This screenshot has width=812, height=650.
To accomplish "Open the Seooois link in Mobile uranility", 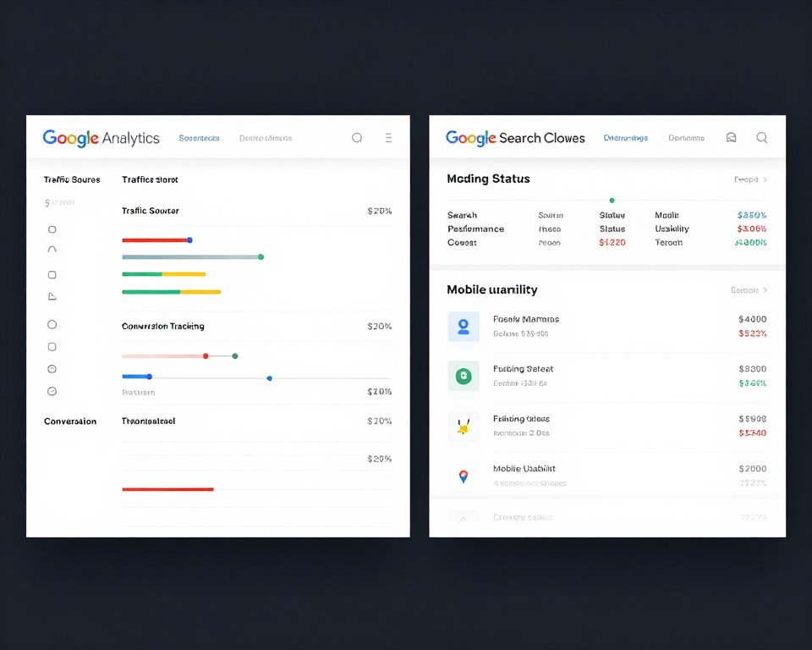I will (744, 290).
